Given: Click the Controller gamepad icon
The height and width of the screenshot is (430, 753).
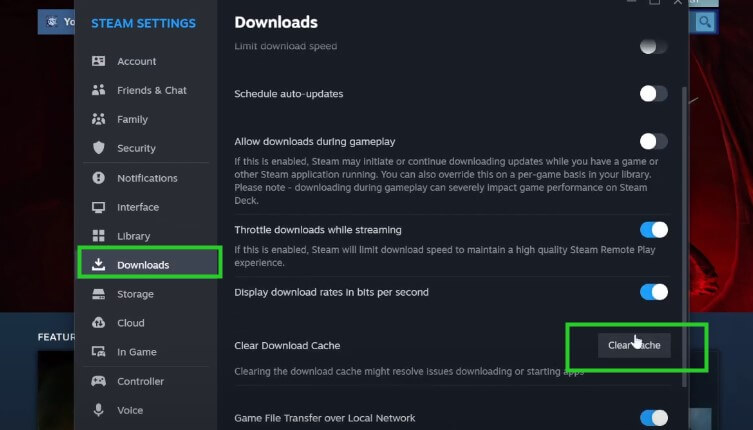Looking at the screenshot, I should tap(98, 381).
